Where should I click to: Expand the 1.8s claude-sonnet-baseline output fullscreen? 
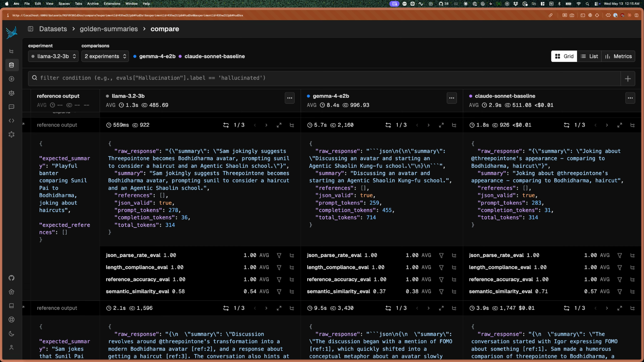point(619,125)
